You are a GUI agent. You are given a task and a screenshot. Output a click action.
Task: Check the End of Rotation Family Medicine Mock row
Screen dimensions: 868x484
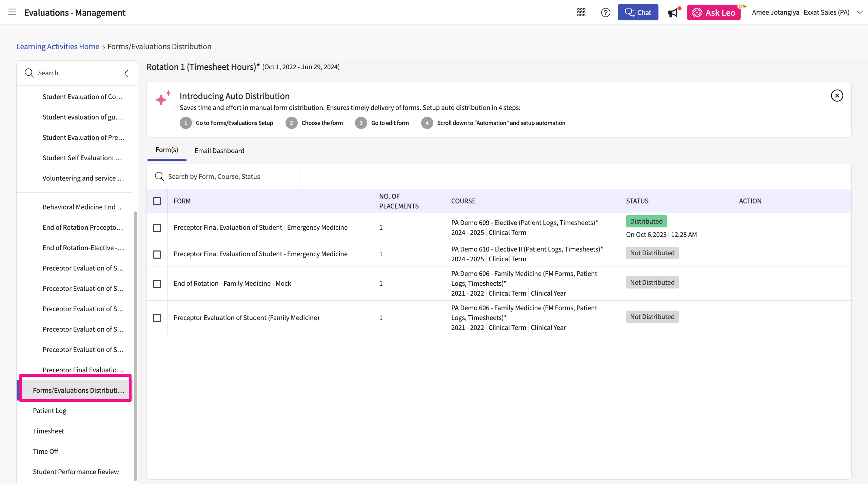[157, 284]
